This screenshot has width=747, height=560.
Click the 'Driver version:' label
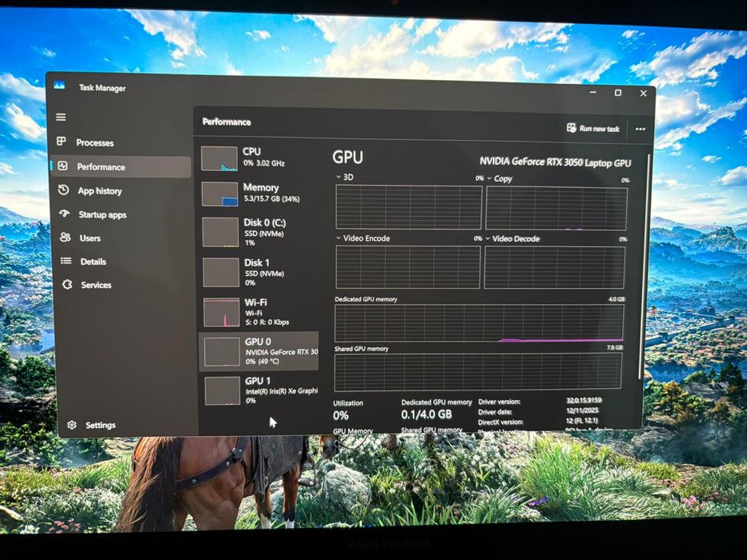(x=500, y=402)
